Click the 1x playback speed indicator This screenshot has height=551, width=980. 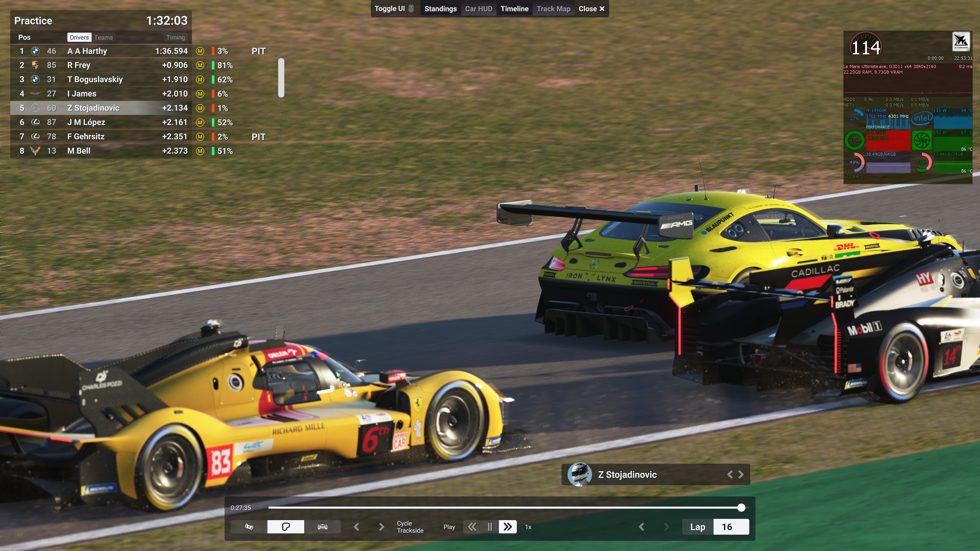point(528,527)
